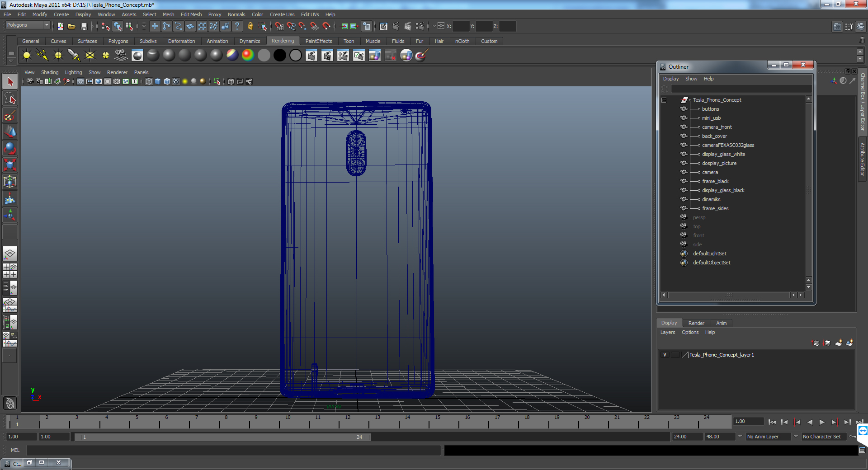Viewport: 868px width, 470px height.
Task: Play animation forwards
Action: tap(822, 422)
